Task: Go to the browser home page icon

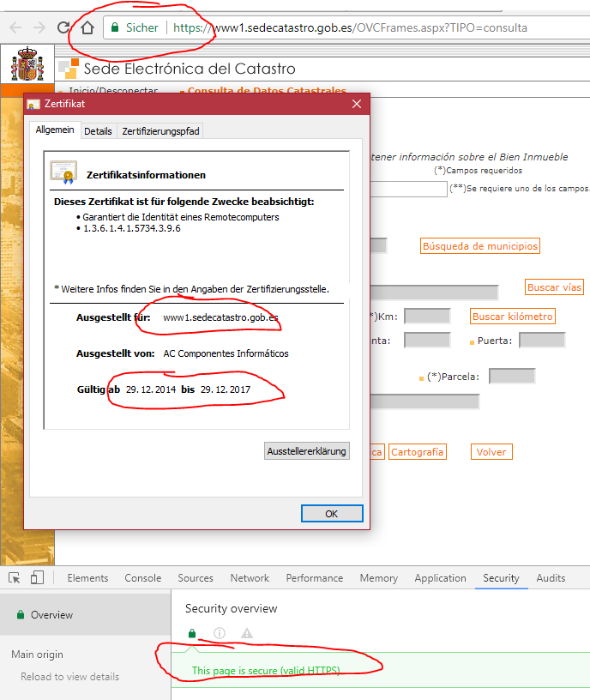Action: tap(87, 27)
